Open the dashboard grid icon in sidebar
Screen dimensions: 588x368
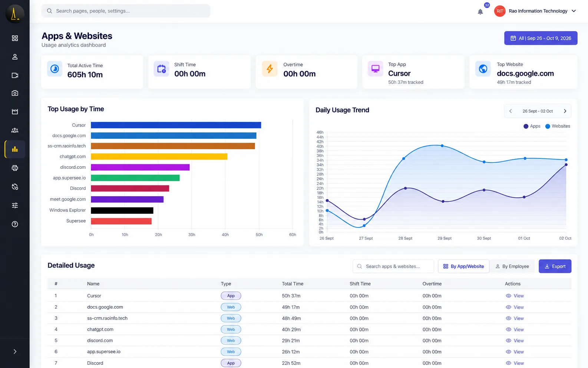coord(15,38)
